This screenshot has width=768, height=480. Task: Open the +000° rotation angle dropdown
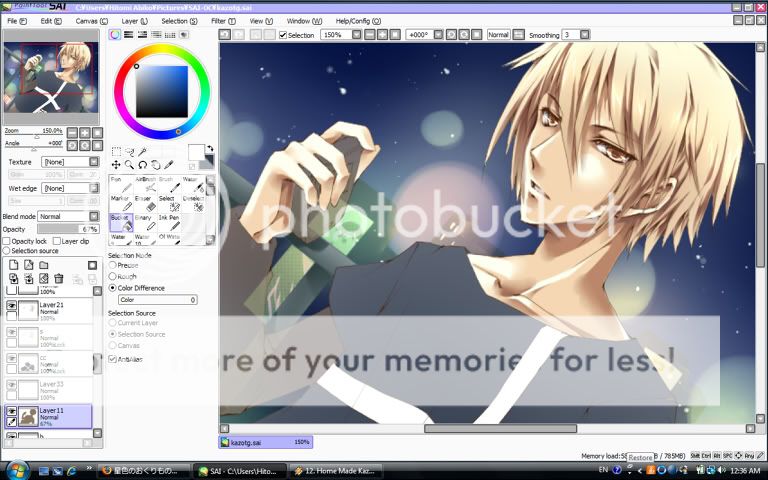point(438,34)
